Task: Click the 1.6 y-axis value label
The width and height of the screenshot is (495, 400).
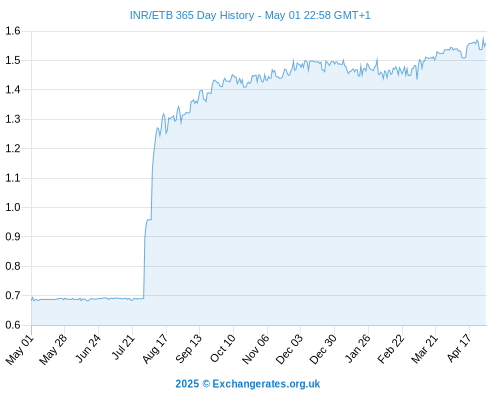Action: click(x=13, y=31)
